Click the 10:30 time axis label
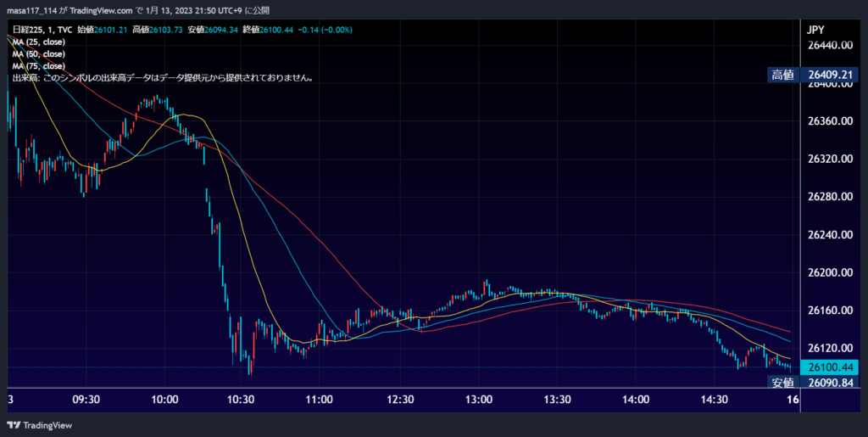Image resolution: width=868 pixels, height=437 pixels. pos(242,400)
